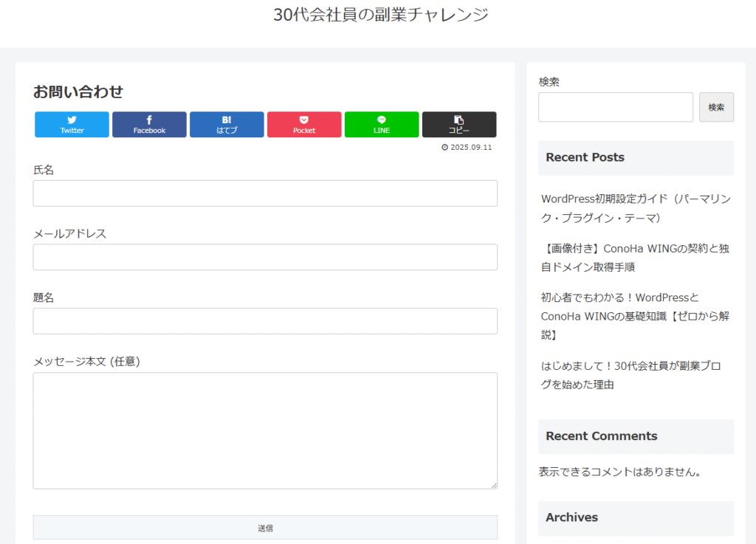Save the page using Pocket icon

[x=304, y=120]
